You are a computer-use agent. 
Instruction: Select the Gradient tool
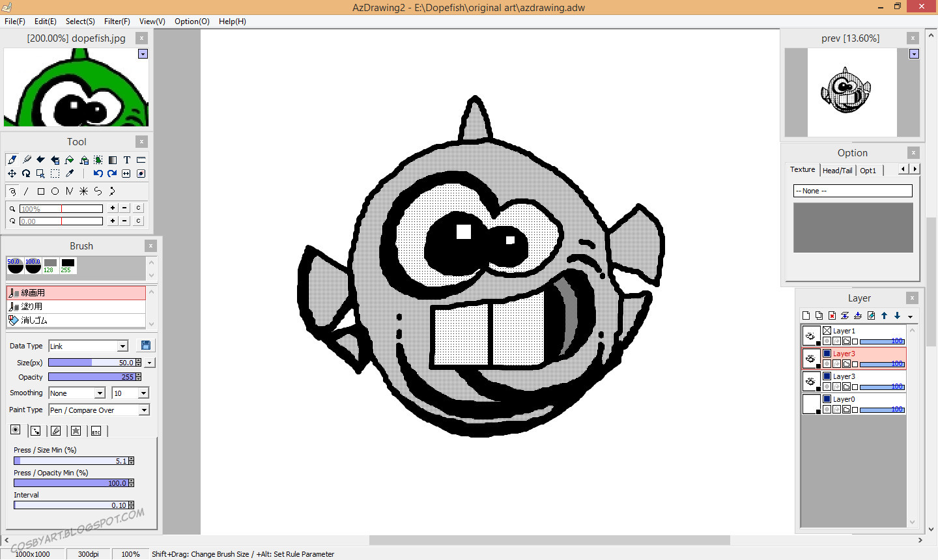[111, 159]
